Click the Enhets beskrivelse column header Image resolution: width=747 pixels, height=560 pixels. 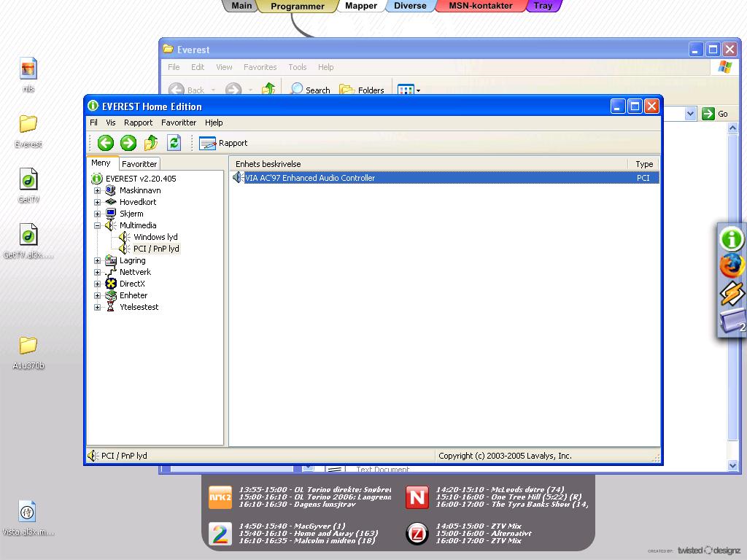click(429, 164)
